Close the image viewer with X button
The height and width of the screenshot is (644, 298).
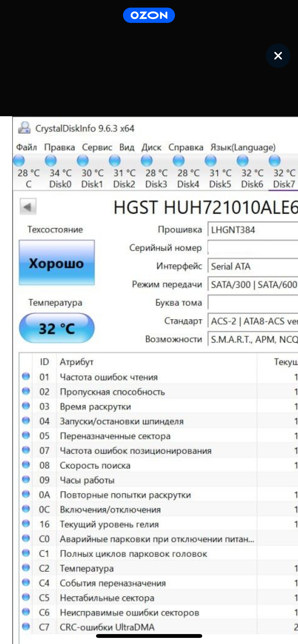click(x=278, y=56)
